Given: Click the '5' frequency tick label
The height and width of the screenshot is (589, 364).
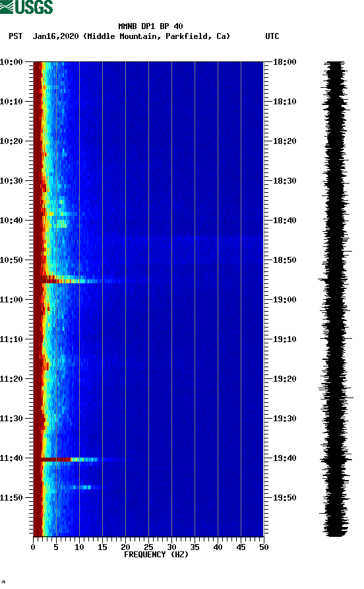Looking at the screenshot, I should 56,547.
